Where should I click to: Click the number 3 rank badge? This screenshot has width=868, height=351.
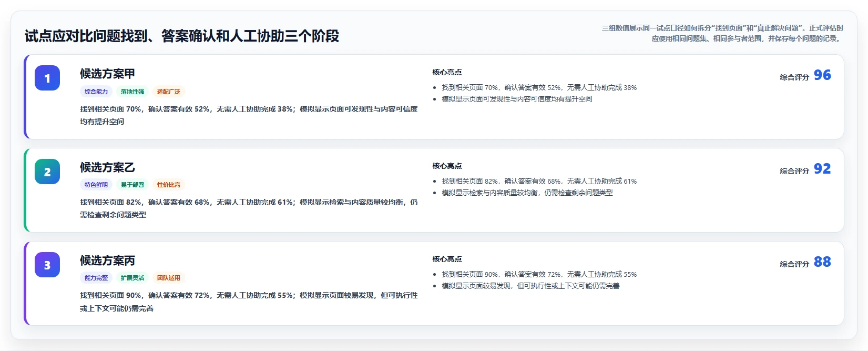47,265
